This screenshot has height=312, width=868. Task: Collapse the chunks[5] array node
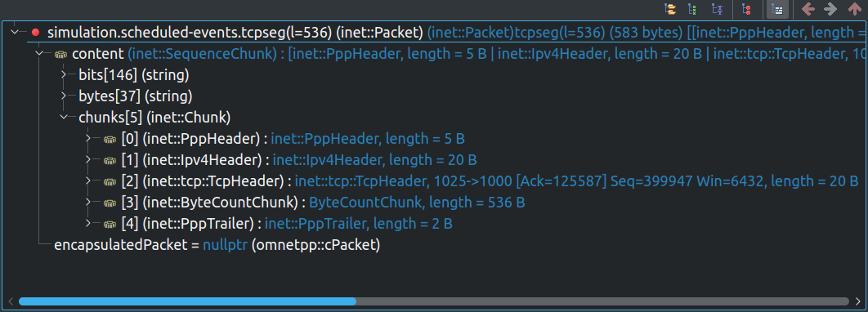click(65, 118)
